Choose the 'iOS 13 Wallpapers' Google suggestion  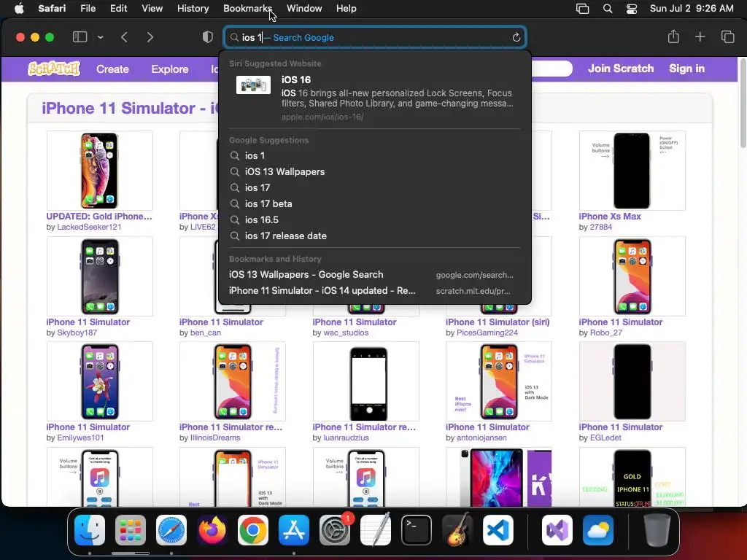tap(375, 172)
